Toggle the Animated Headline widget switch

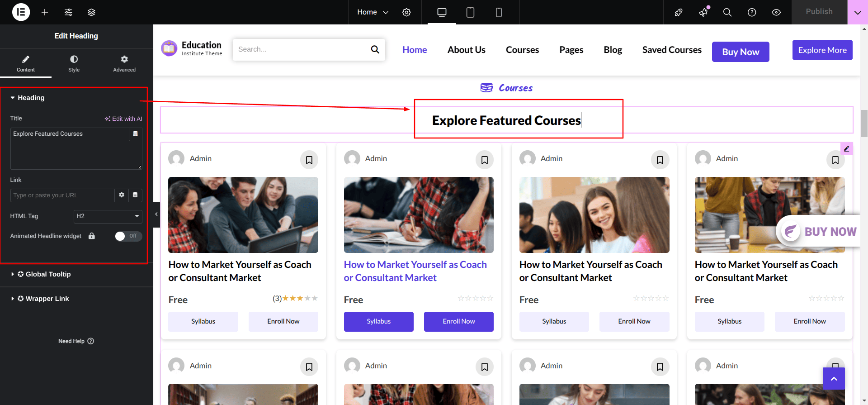pos(128,236)
